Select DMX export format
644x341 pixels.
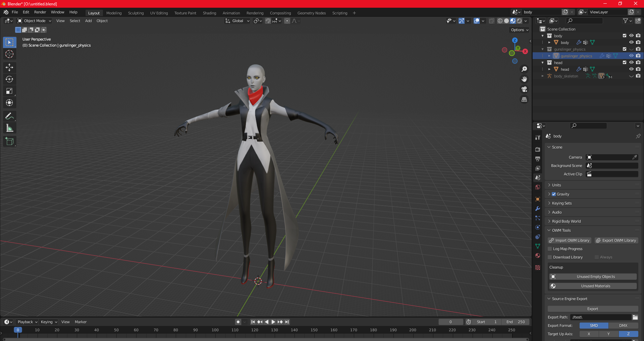[x=623, y=326]
